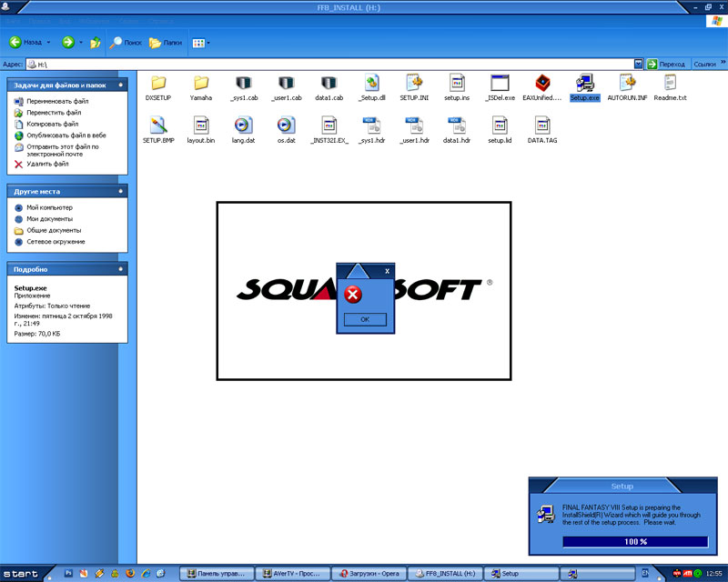728x582 pixels.
Task: Click the ATI tray icon
Action: tap(687, 574)
